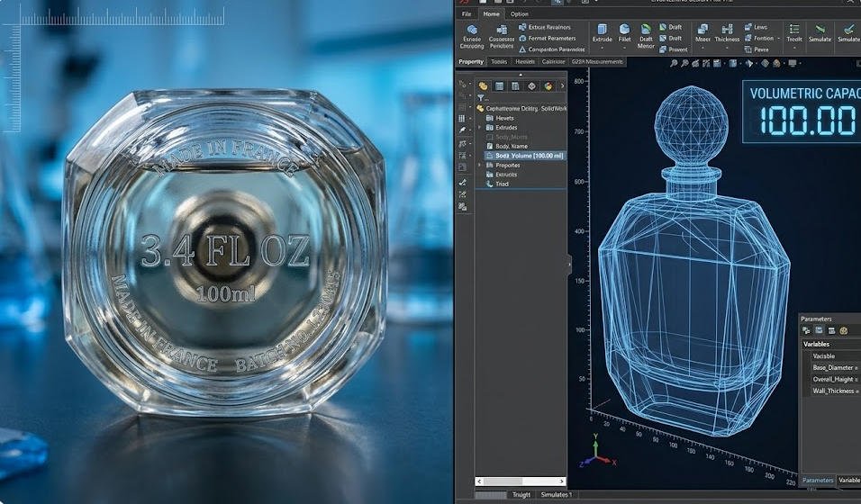Click the filter funnel icon in tree panel
Image resolution: width=861 pixels, height=504 pixels.
click(482, 97)
